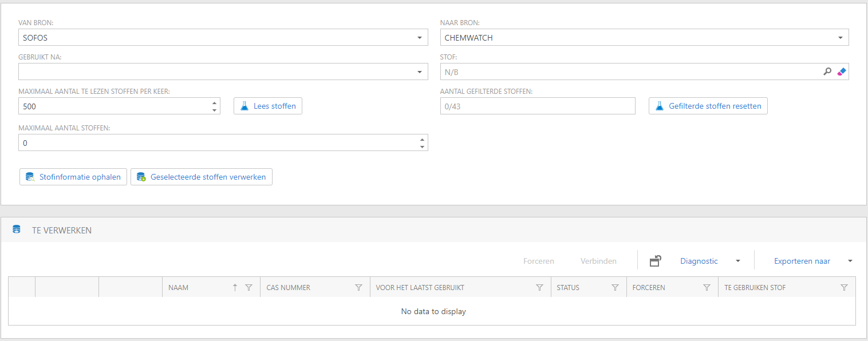Open the Van Bron dropdown
Screen dimensions: 868x341
tap(419, 38)
